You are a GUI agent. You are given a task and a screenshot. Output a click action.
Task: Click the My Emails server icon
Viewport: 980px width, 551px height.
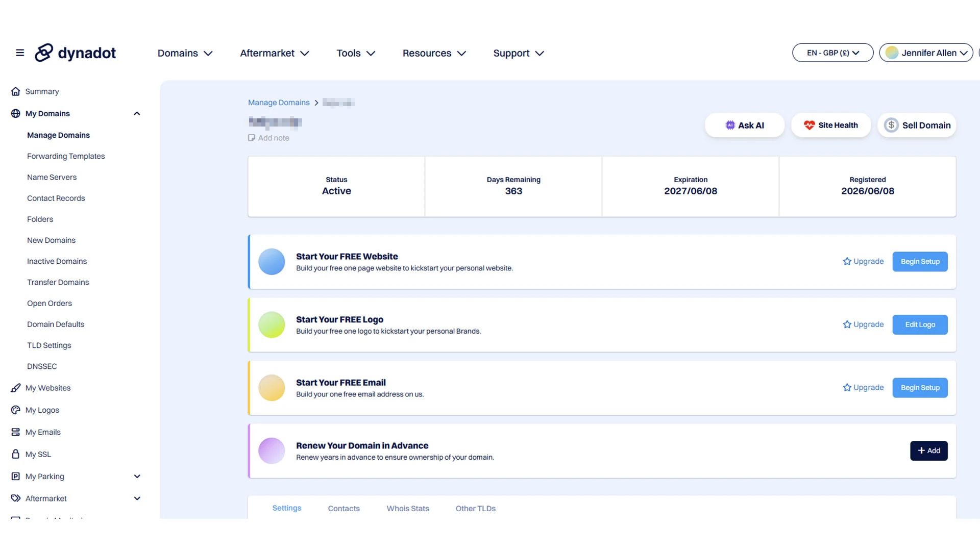point(16,432)
